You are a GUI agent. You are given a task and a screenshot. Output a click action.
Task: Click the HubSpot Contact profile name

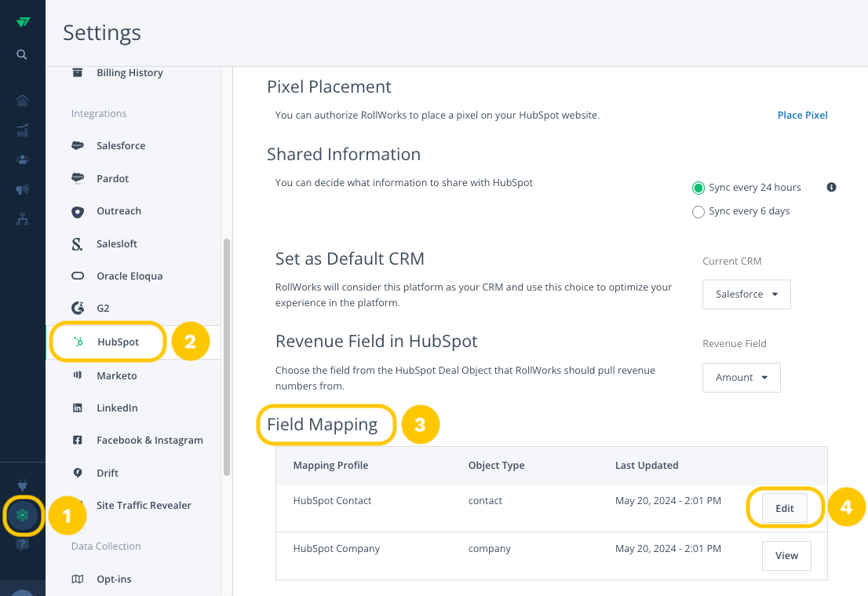click(x=332, y=501)
